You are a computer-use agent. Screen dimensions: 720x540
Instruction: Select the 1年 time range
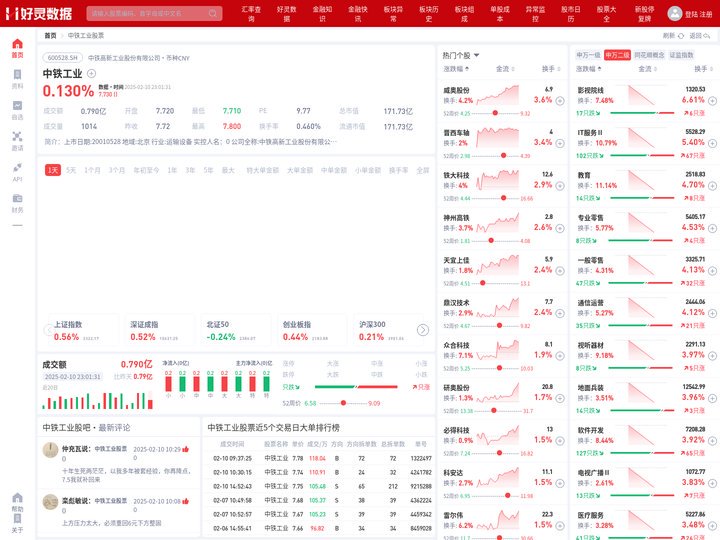(x=172, y=170)
